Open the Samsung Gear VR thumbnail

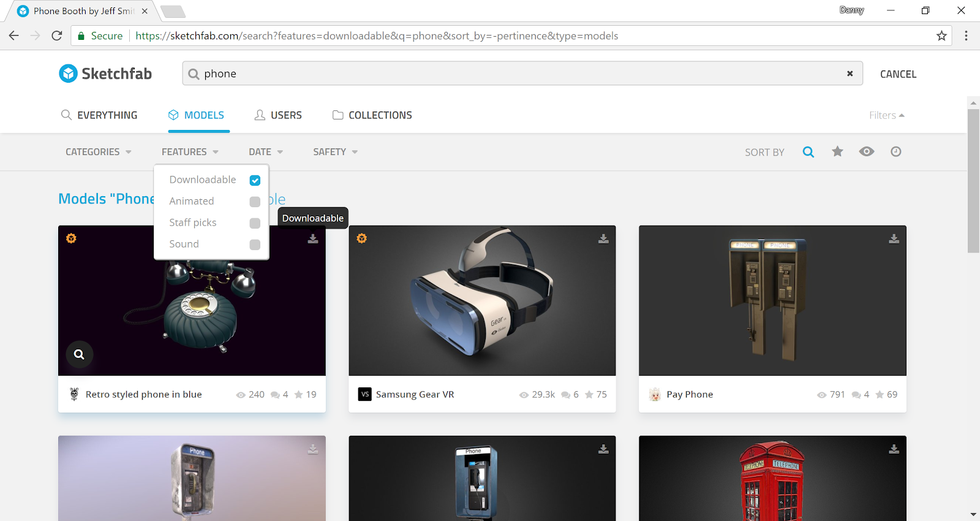482,300
